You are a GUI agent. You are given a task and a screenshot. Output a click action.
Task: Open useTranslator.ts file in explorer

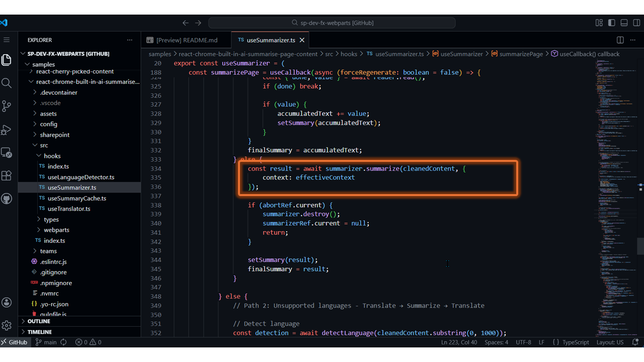click(69, 209)
